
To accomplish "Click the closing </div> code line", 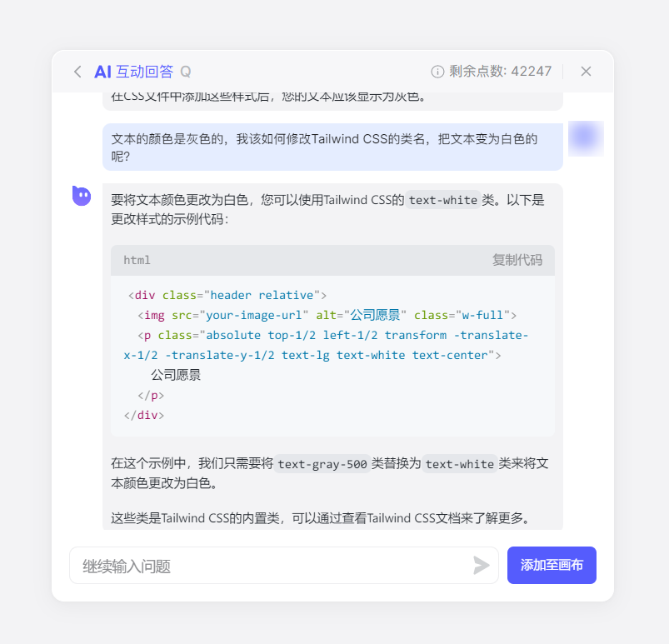I will pyautogui.click(x=144, y=415).
